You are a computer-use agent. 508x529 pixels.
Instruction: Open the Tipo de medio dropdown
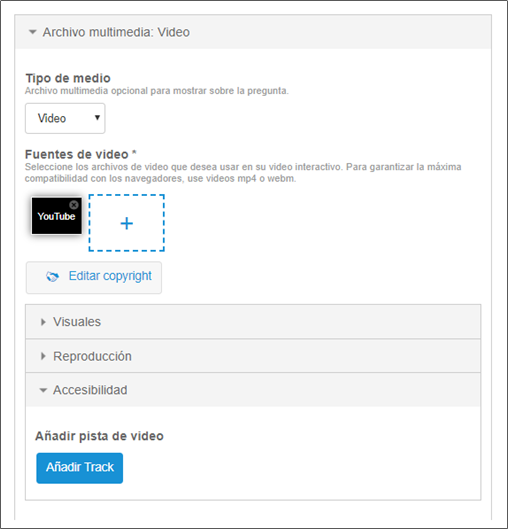[65, 118]
